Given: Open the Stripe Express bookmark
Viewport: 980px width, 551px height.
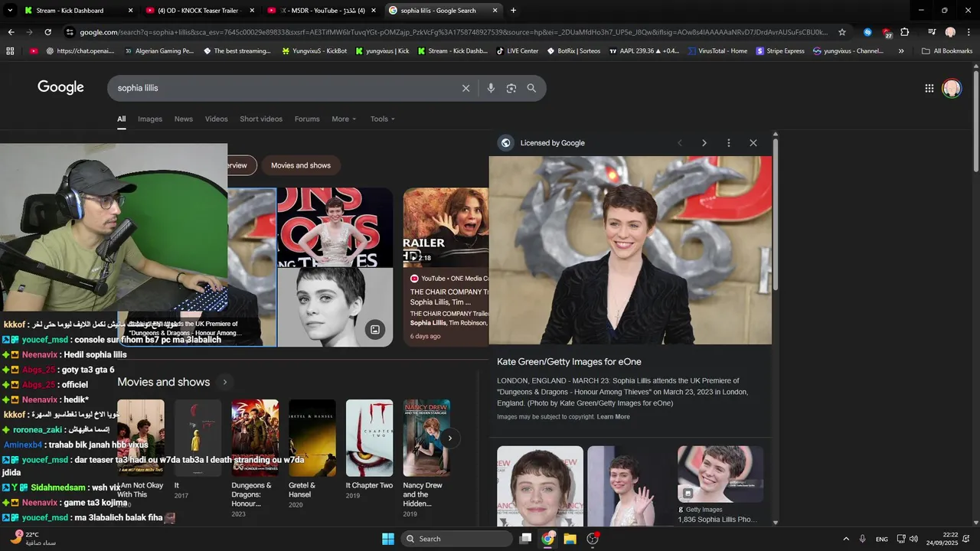Looking at the screenshot, I should pyautogui.click(x=780, y=51).
